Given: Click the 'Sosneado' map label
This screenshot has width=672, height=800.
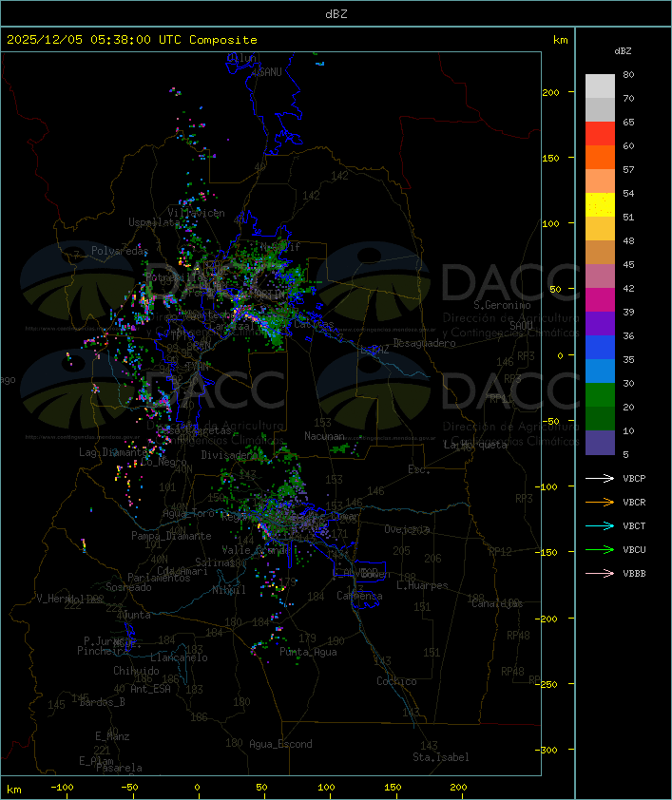Looking at the screenshot, I should [x=128, y=587].
